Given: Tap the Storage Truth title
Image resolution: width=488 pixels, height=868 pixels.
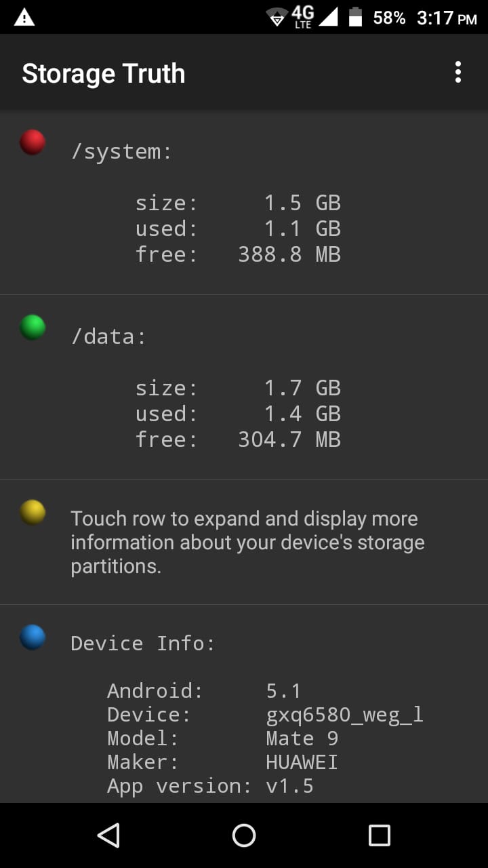Looking at the screenshot, I should pos(104,73).
